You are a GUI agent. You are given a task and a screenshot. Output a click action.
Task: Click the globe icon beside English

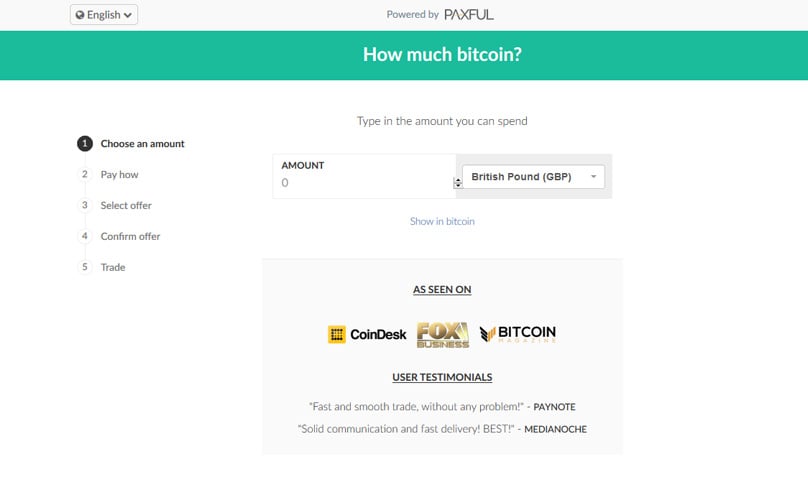(80, 15)
